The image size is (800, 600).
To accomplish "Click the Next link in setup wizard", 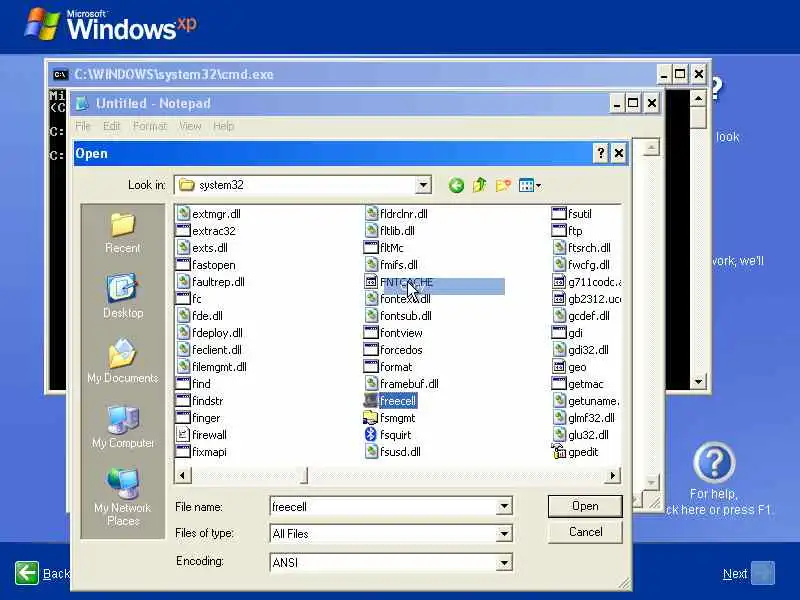I will [735, 574].
